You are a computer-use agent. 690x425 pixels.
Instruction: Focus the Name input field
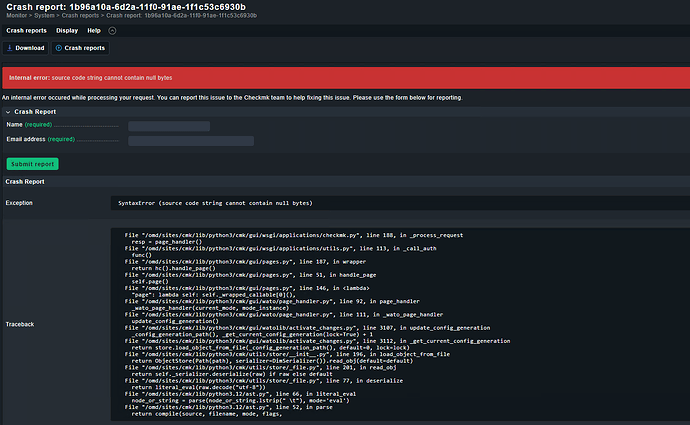coord(168,126)
